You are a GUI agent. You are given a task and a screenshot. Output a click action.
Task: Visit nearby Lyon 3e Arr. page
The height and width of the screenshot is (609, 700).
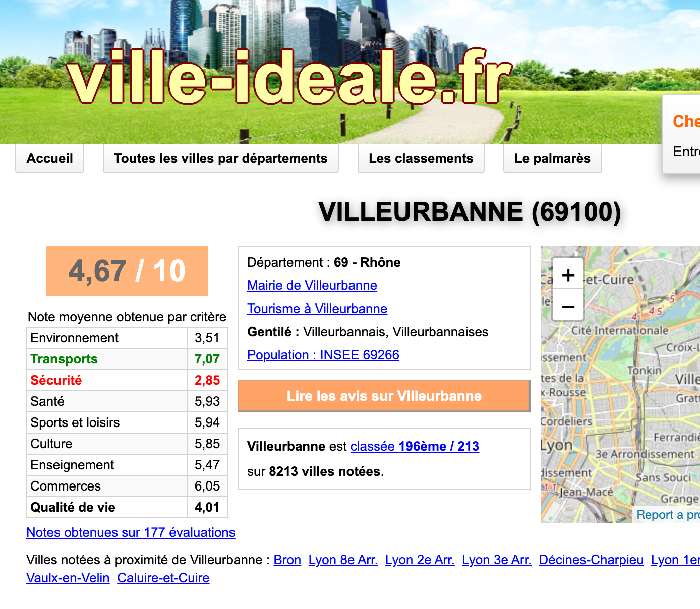[497, 560]
